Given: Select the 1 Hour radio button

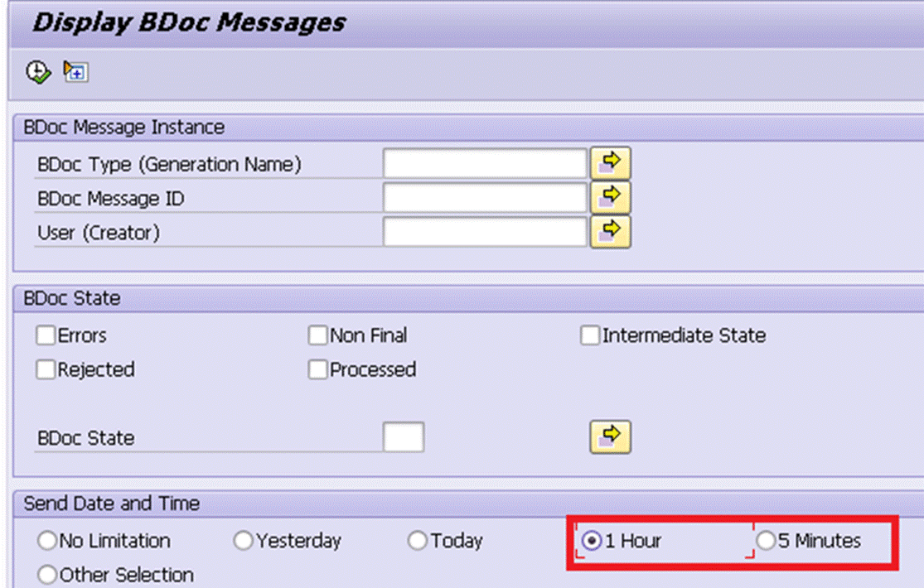Looking at the screenshot, I should tap(591, 540).
